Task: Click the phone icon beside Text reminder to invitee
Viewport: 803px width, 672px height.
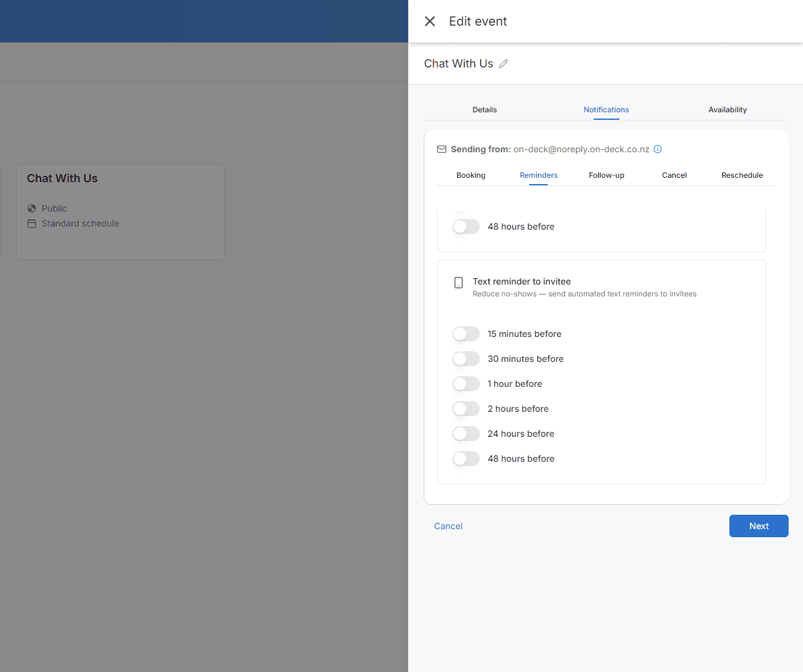Action: tap(459, 283)
